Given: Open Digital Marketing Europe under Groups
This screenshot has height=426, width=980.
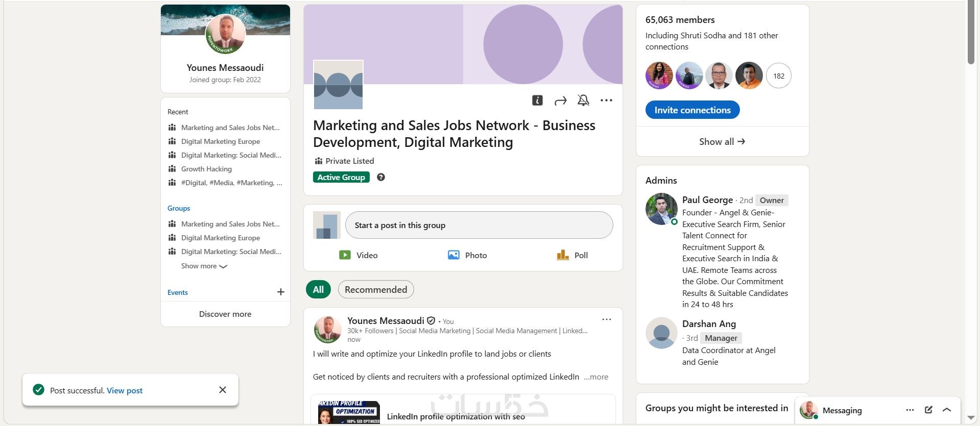Looking at the screenshot, I should click(221, 238).
